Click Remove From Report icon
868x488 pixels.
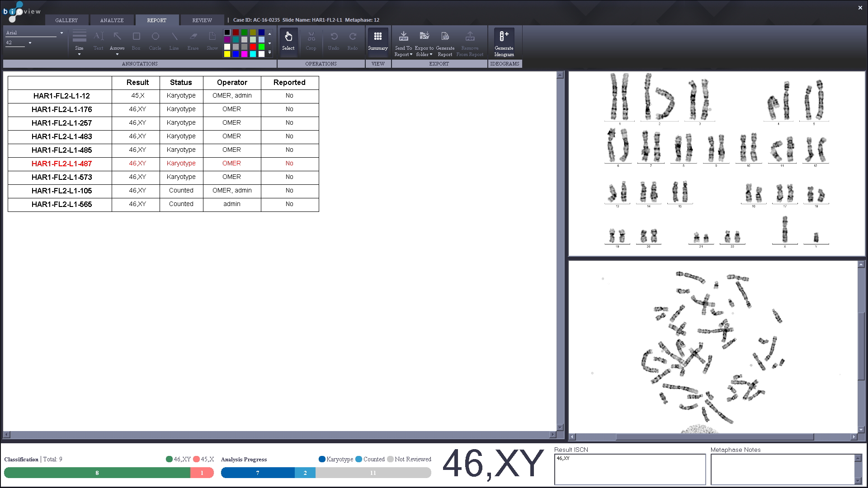pos(470,37)
